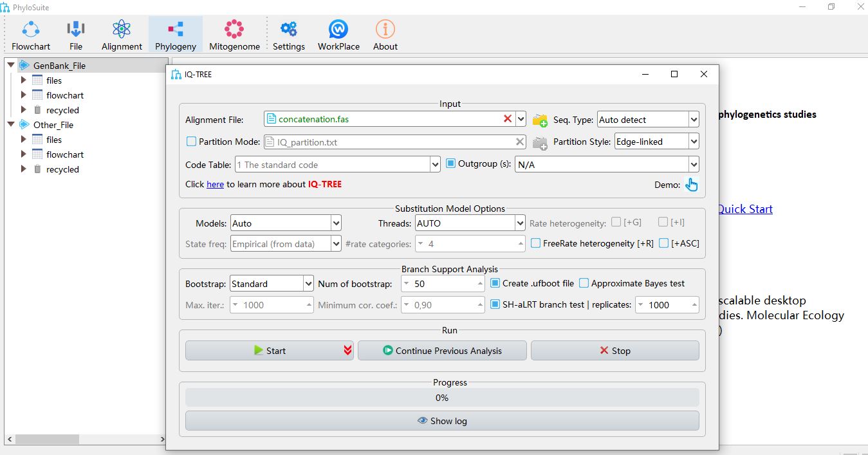This screenshot has width=868, height=455.
Task: Toggle the Outgroup (s) checkbox
Action: (x=451, y=163)
